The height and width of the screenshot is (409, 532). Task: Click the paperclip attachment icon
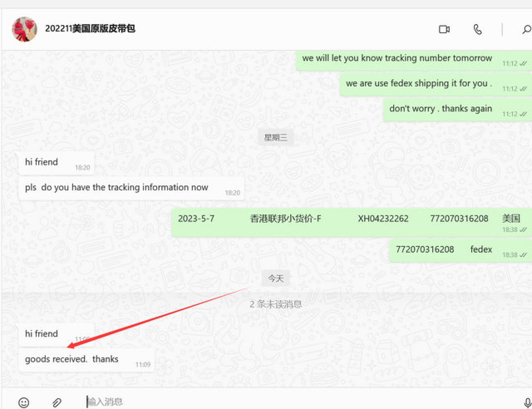pyautogui.click(x=57, y=402)
